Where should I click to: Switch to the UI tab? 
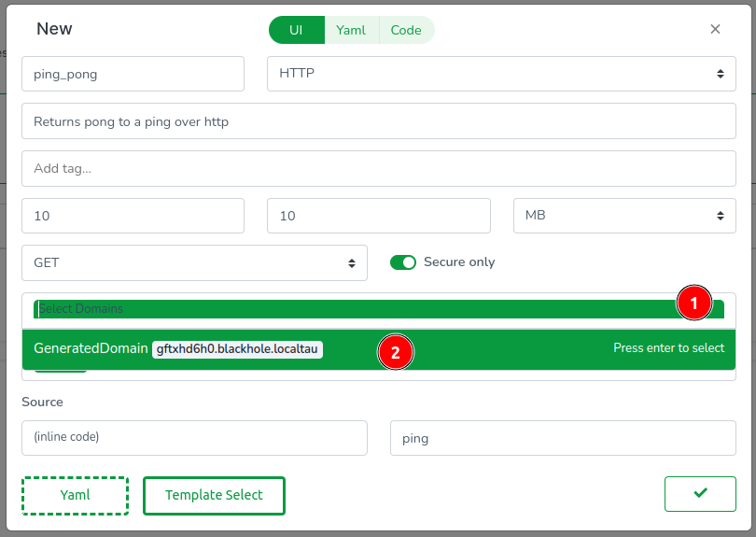click(296, 30)
